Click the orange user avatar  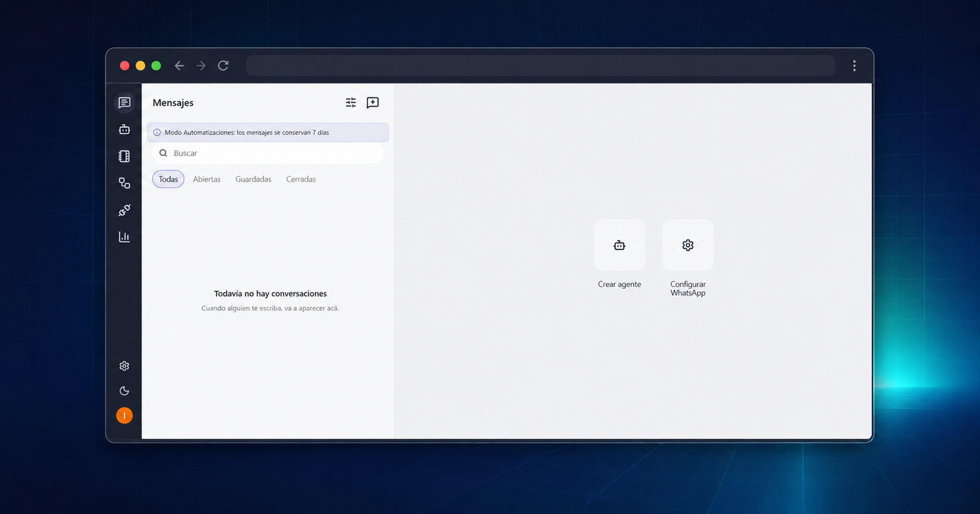[124, 415]
